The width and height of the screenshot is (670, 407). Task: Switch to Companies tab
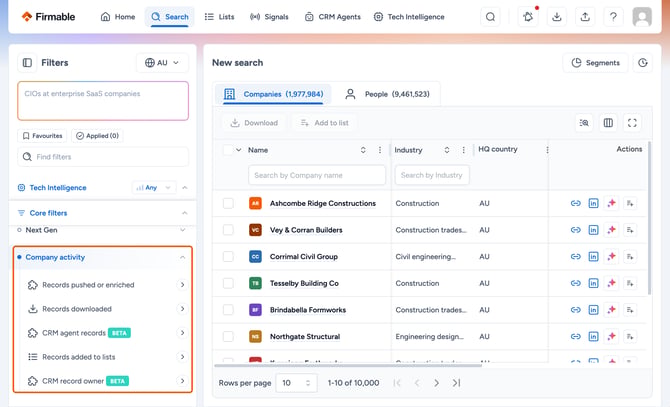pos(273,94)
